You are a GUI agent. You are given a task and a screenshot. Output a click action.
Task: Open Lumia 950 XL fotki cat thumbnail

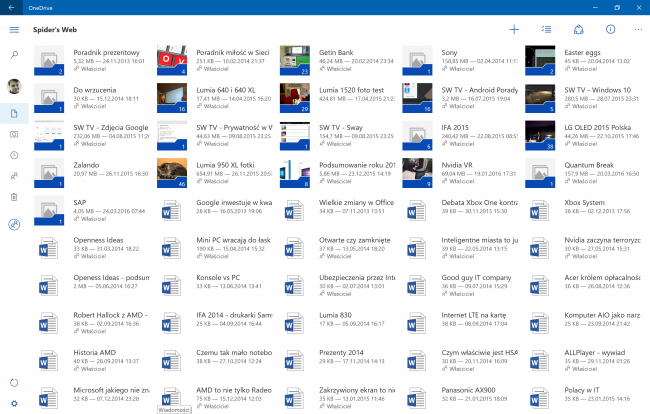pos(172,173)
